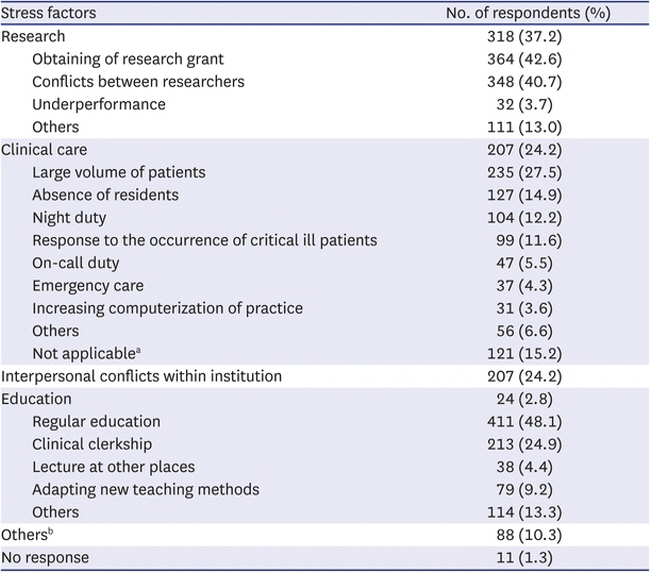Screen dimensions: 650x572
Task: Click the value '104 (12.2)'
Action: click(x=524, y=218)
